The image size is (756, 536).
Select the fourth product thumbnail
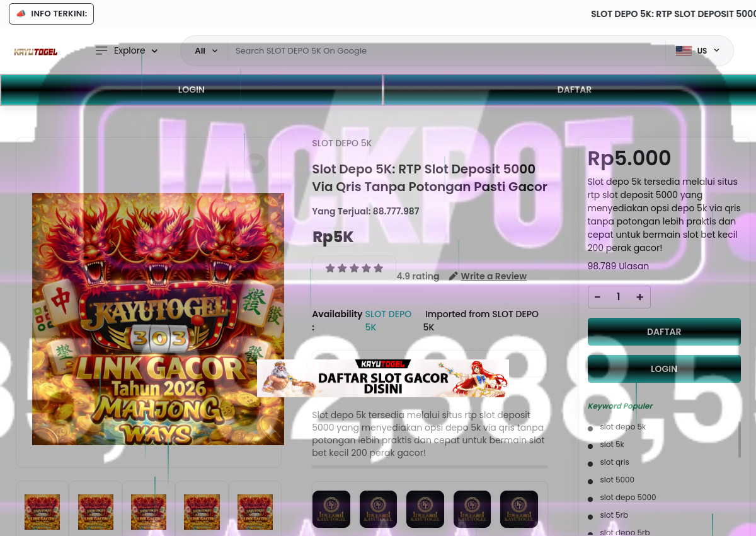click(x=202, y=511)
